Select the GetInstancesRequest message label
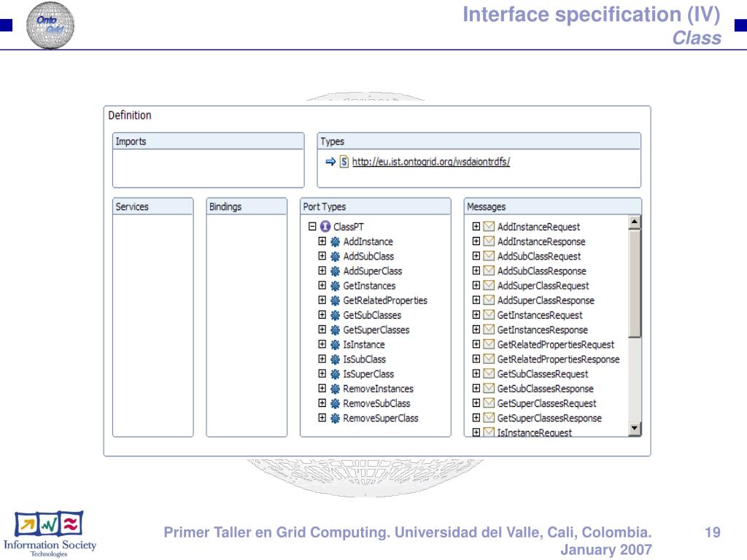The height and width of the screenshot is (560, 747). click(x=540, y=315)
